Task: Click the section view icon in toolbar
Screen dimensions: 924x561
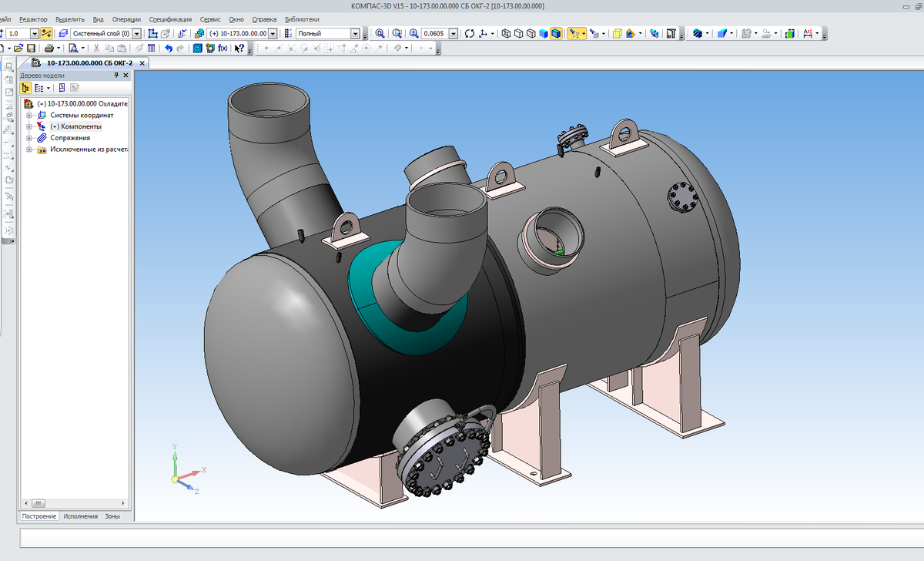Action: coord(629,34)
